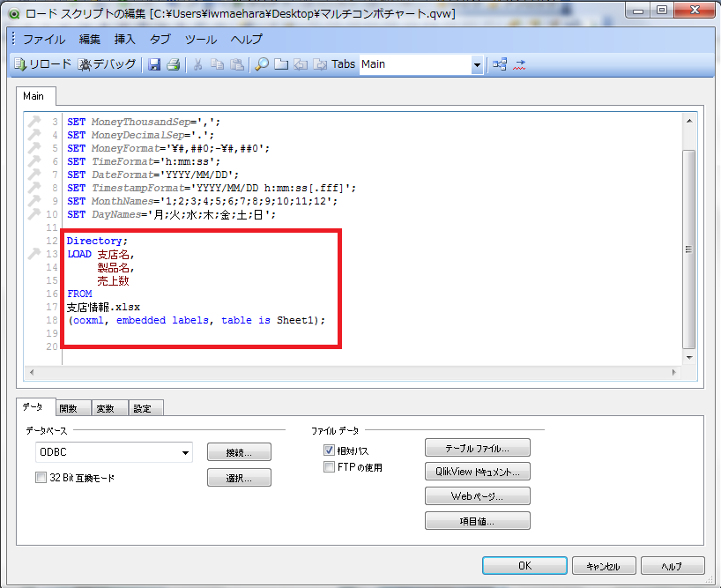
Task: Click horizontal scrollbar left arrow
Action: point(31,372)
